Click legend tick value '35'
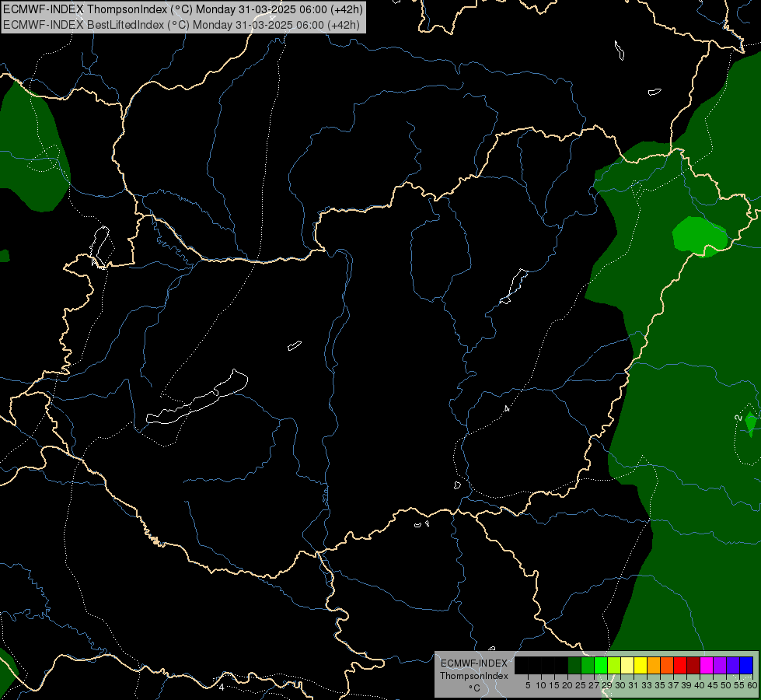The height and width of the screenshot is (700, 761). (660, 685)
